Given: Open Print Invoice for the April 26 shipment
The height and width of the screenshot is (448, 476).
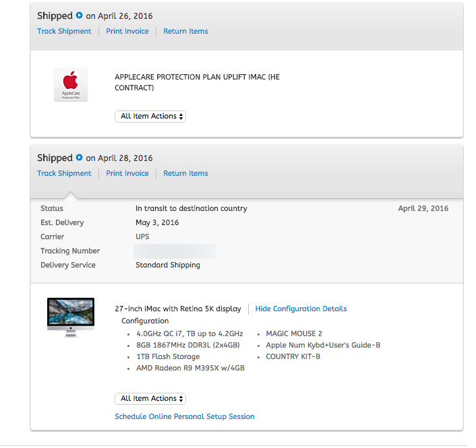Looking at the screenshot, I should [127, 31].
